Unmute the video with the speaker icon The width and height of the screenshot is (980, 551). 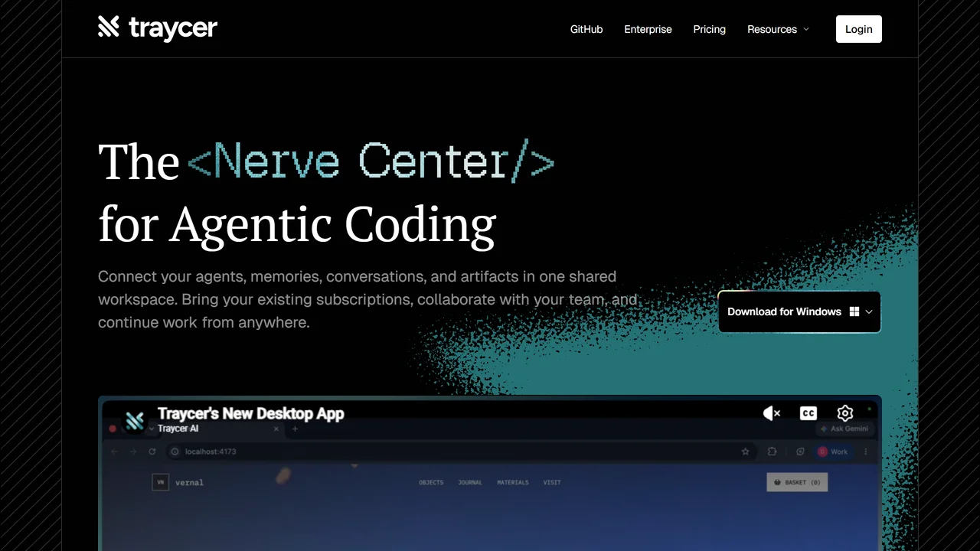pos(772,413)
